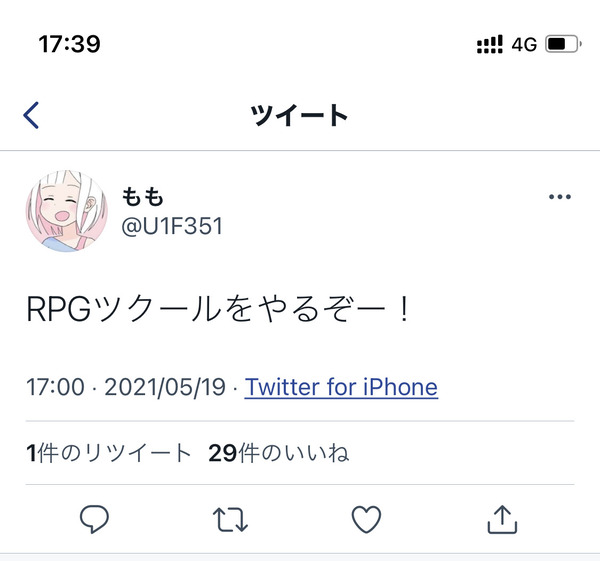Image resolution: width=600 pixels, height=561 pixels.
Task: Tap the back arrow to leave tweet
Action: coord(31,115)
